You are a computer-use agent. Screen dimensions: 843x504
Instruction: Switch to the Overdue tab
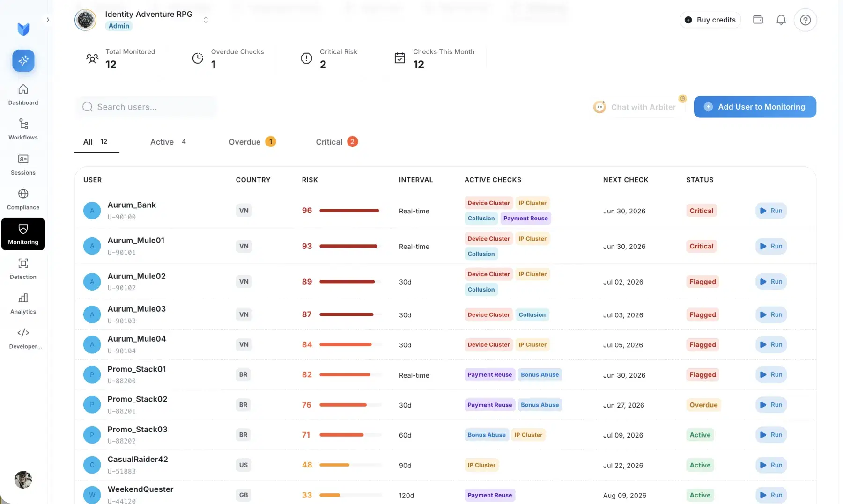pos(252,142)
